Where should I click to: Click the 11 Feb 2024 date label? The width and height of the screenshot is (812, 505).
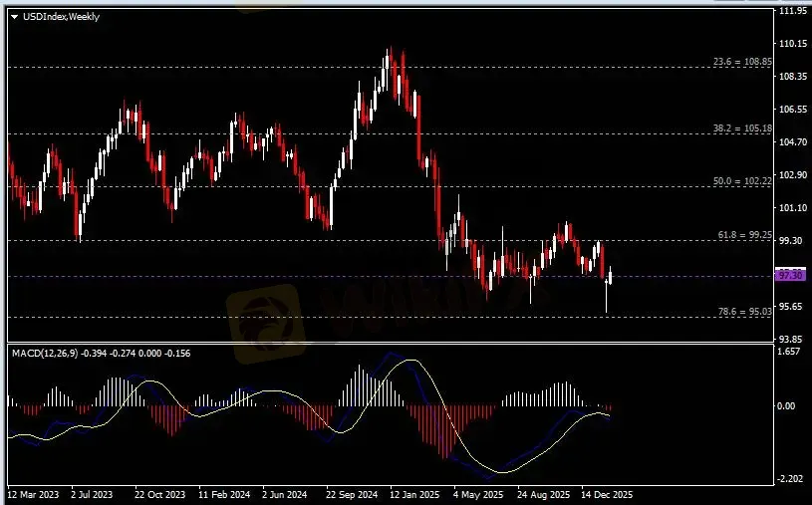pyautogui.click(x=224, y=495)
